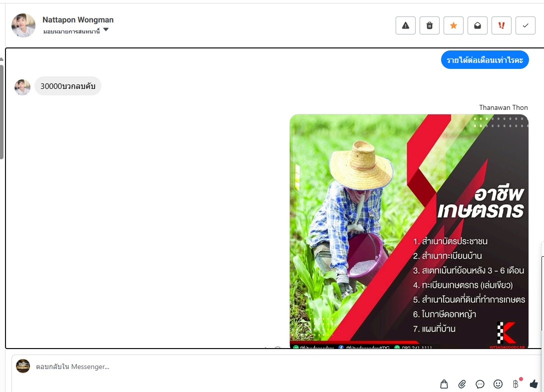
Task: Expand the assign conversation dropdown arrow
Action: pyautogui.click(x=106, y=30)
